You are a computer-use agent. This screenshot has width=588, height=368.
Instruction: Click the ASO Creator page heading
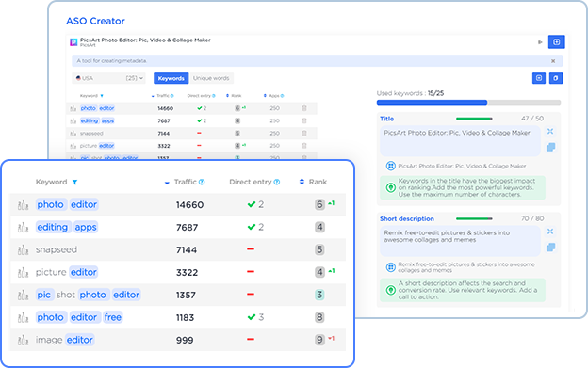95,21
